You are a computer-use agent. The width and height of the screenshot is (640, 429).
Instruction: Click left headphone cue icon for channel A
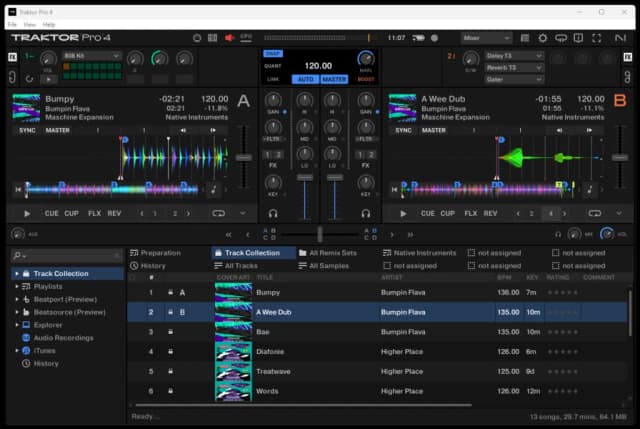(273, 213)
